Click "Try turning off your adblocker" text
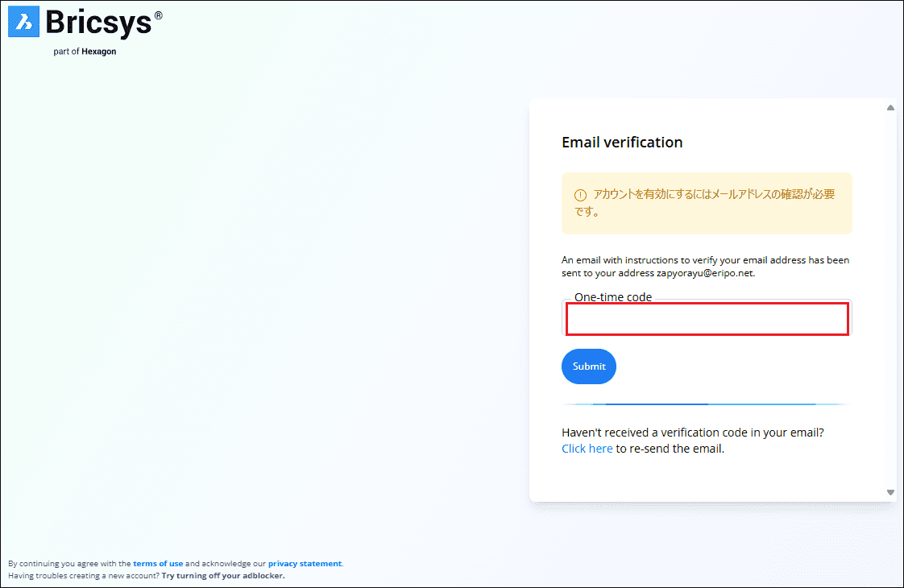Screen dimensions: 904x588 (x=223, y=576)
